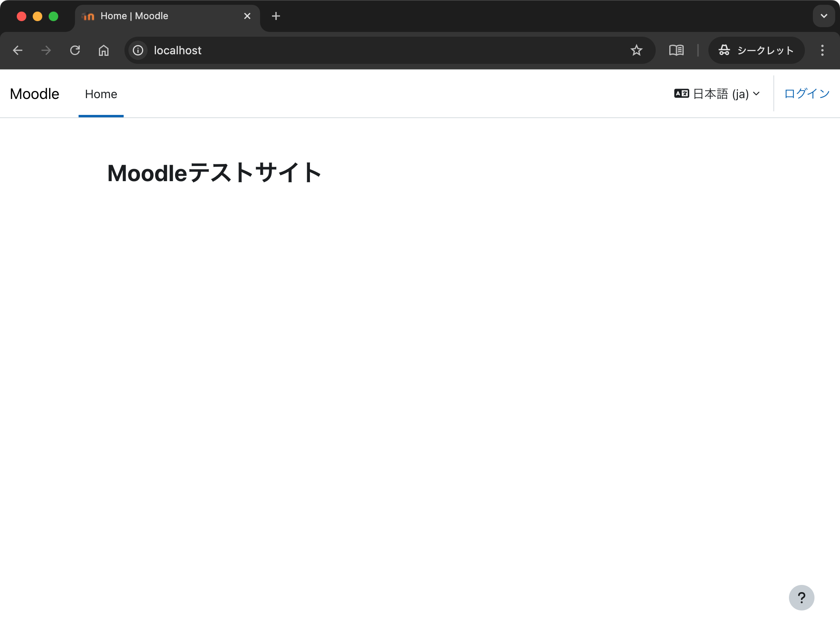Expand the tab search chevron
840x636 pixels.
click(824, 16)
